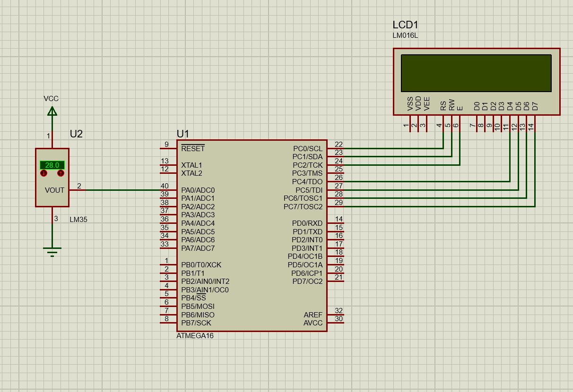
Task: Select the RESET pin label on U1
Action: coord(193,148)
